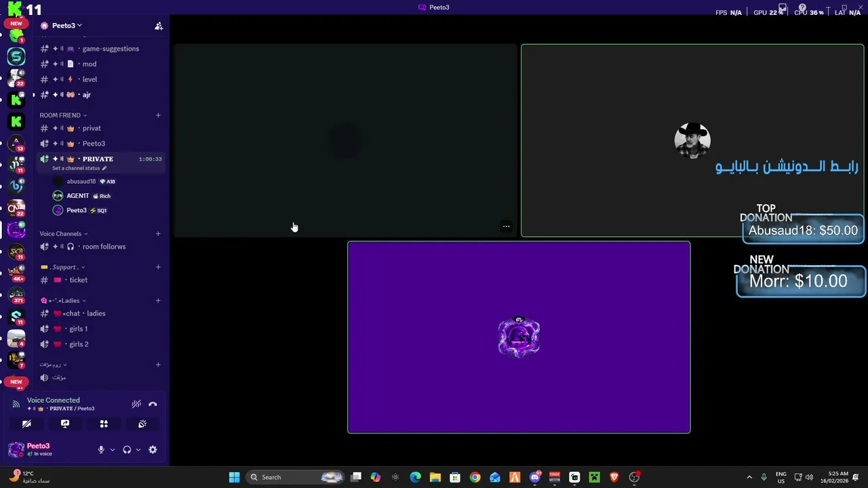Open Google Chrome from taskbar

pyautogui.click(x=475, y=477)
